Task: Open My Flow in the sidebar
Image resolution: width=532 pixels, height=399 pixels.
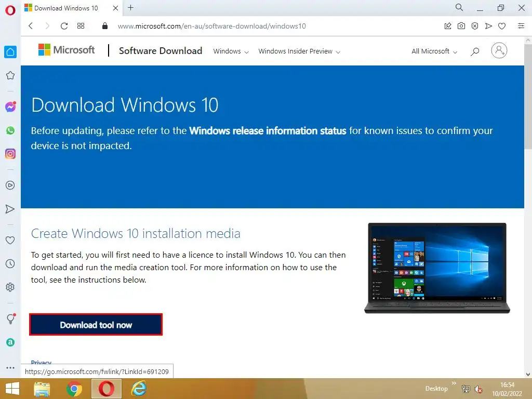Action: [10, 209]
